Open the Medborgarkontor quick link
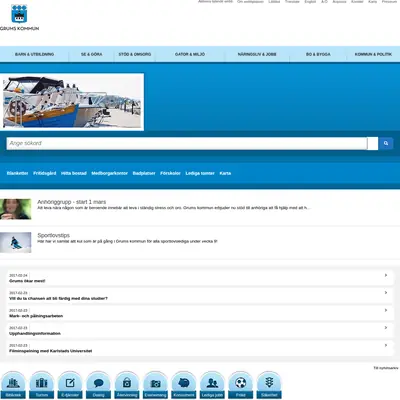Screen dimensions: 400x400 (110, 173)
